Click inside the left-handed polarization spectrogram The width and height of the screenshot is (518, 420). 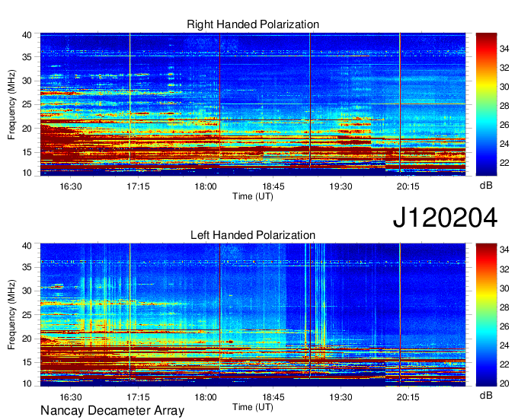coord(253,315)
